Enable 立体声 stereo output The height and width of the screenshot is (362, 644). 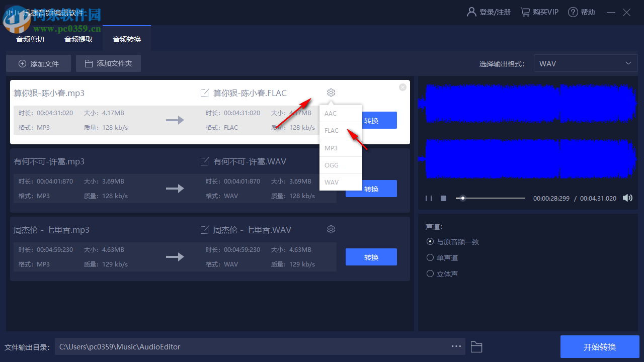(x=430, y=274)
